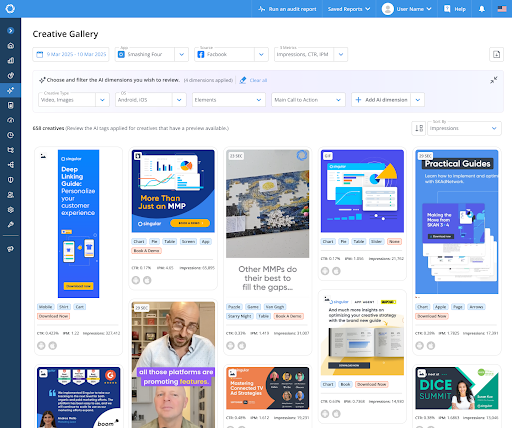Open the DICE Summit creative thumbnail
The height and width of the screenshot is (428, 512).
457,388
